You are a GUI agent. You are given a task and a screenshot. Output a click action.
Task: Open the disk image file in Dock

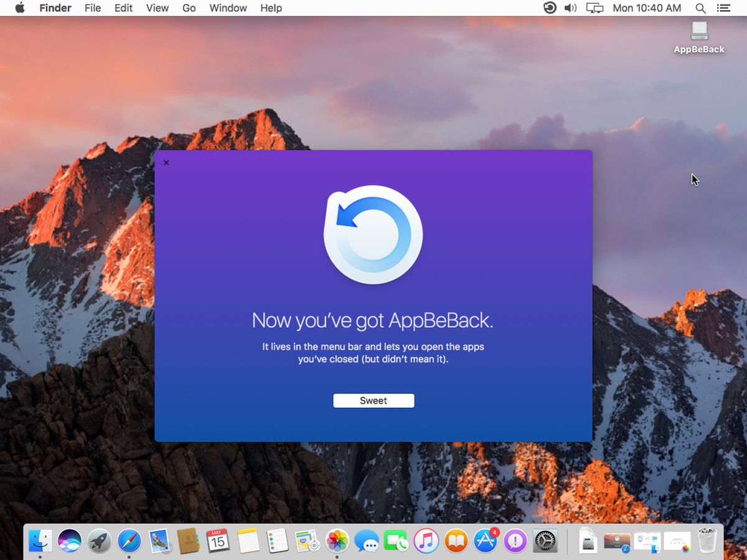588,541
